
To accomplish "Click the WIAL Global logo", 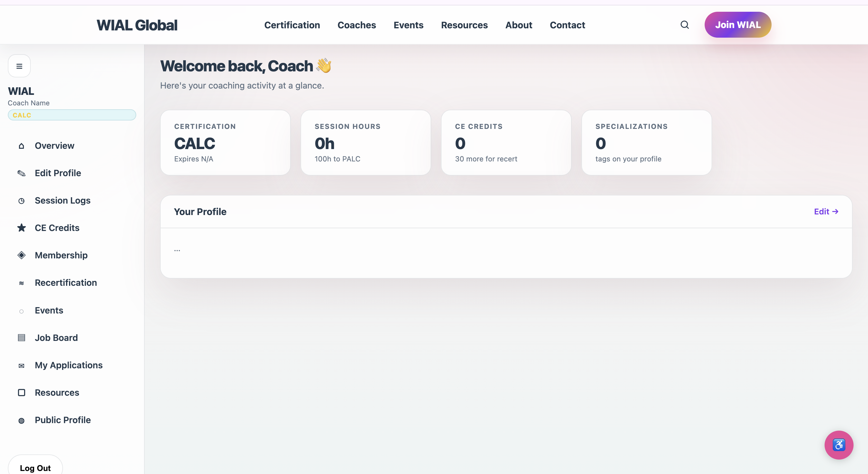I will 137,25.
